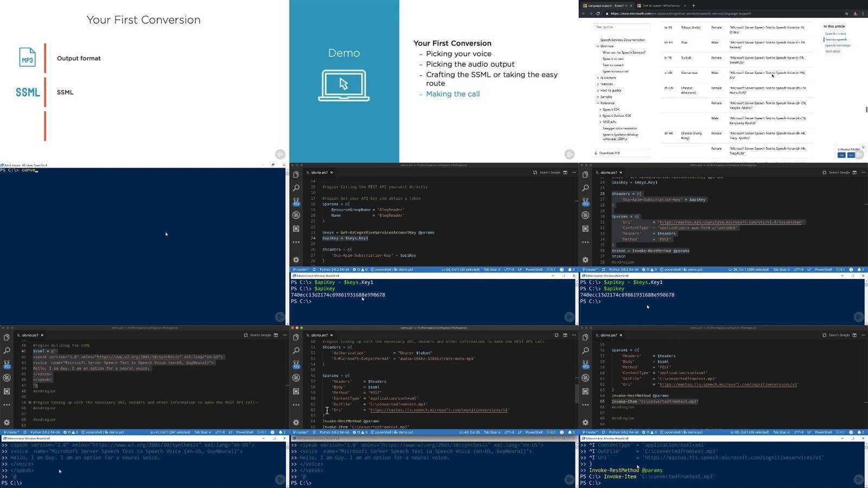Open Manage gear in the Ln 24 VS Code frame
The height and width of the screenshot is (488, 868).
coord(296,260)
